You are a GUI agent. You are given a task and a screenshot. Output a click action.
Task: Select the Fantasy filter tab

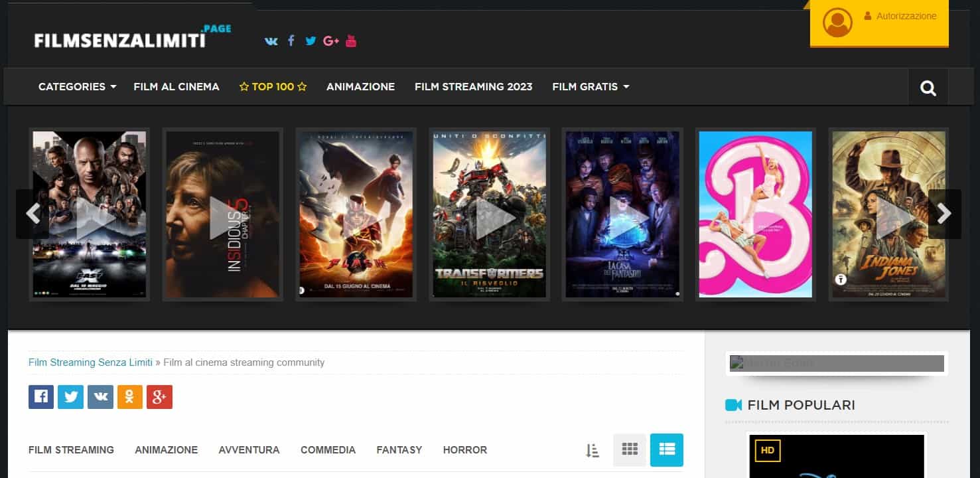coord(399,449)
